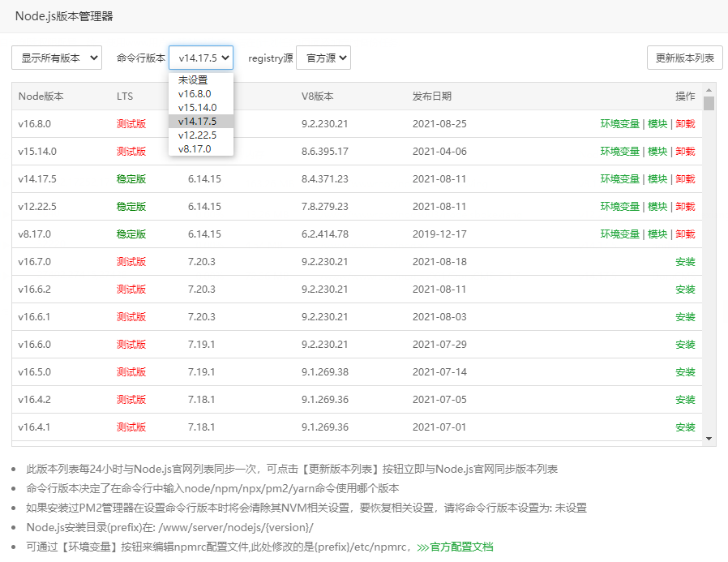Click 卸载 for v15.14.0 row

click(685, 152)
